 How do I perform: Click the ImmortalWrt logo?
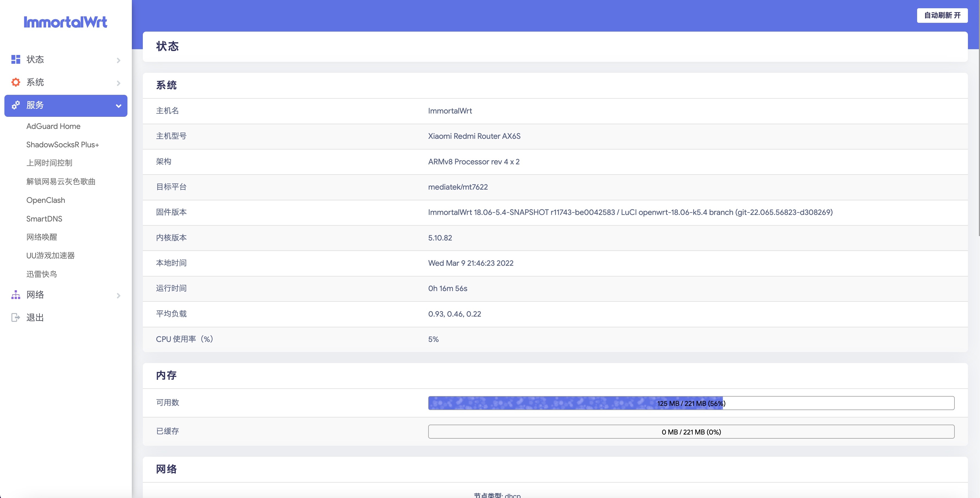coord(65,22)
